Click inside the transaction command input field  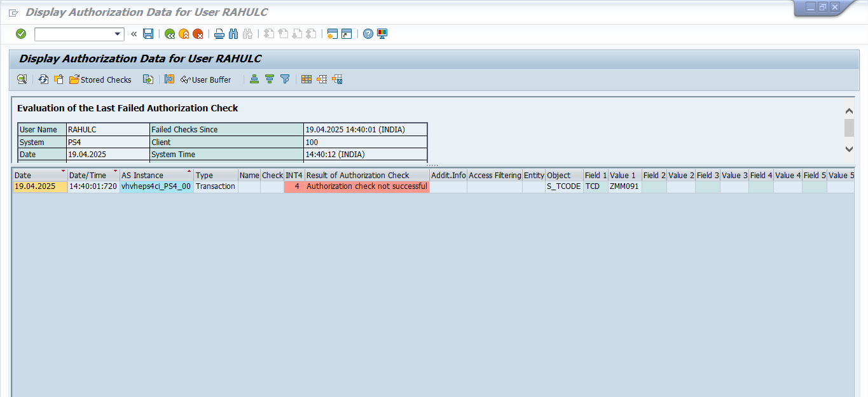73,34
